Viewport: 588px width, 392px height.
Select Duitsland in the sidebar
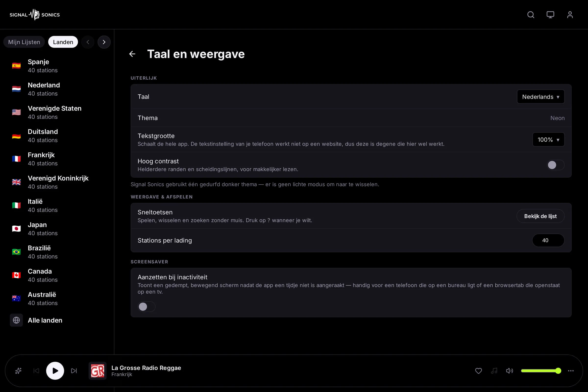pyautogui.click(x=57, y=136)
